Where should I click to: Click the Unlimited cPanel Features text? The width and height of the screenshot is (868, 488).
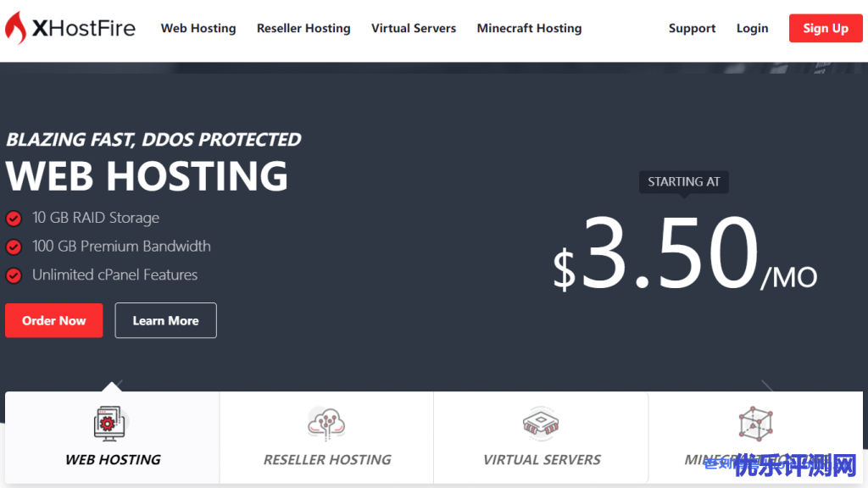tap(114, 274)
